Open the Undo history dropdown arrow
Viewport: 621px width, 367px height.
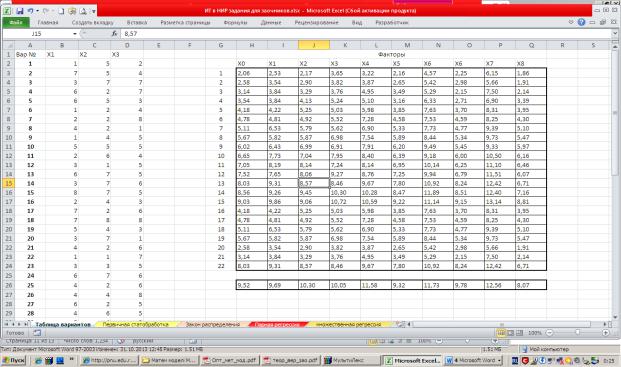pos(37,11)
